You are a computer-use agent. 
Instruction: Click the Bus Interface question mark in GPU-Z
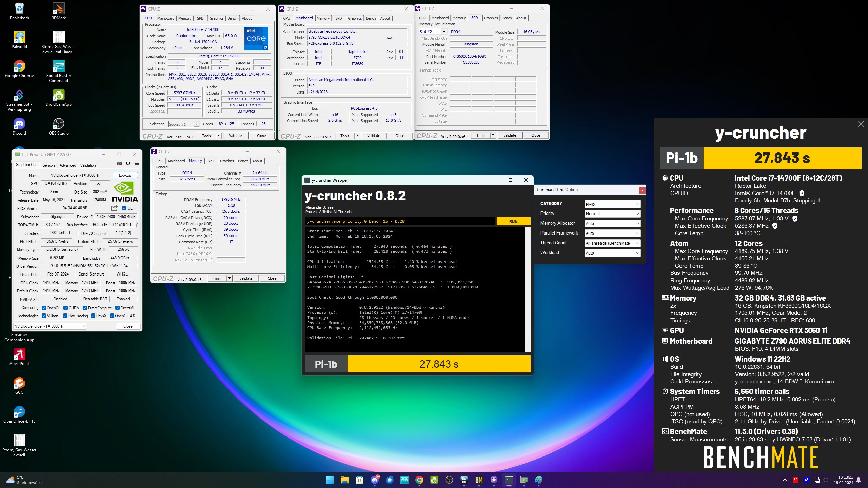pos(137,225)
